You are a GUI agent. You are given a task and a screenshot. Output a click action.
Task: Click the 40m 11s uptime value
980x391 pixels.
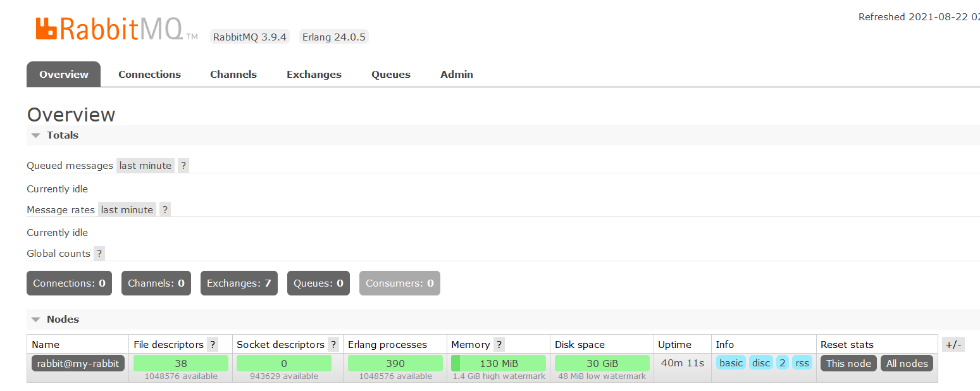(683, 363)
